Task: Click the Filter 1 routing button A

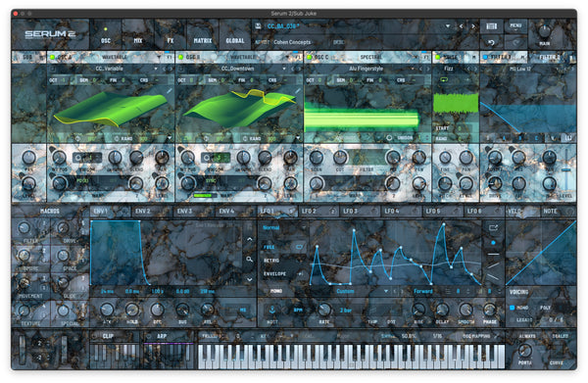Action: pyautogui.click(x=504, y=138)
